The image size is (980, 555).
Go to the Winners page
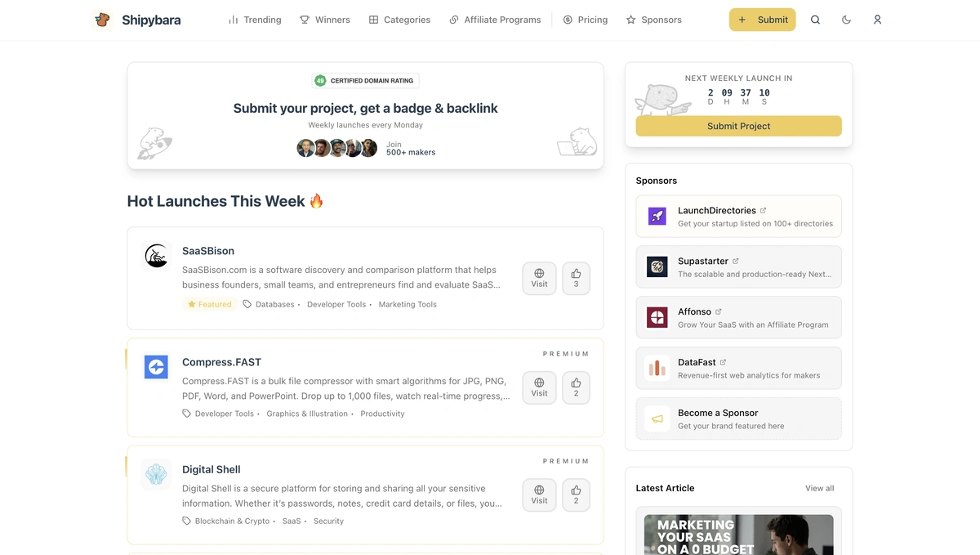(x=325, y=20)
